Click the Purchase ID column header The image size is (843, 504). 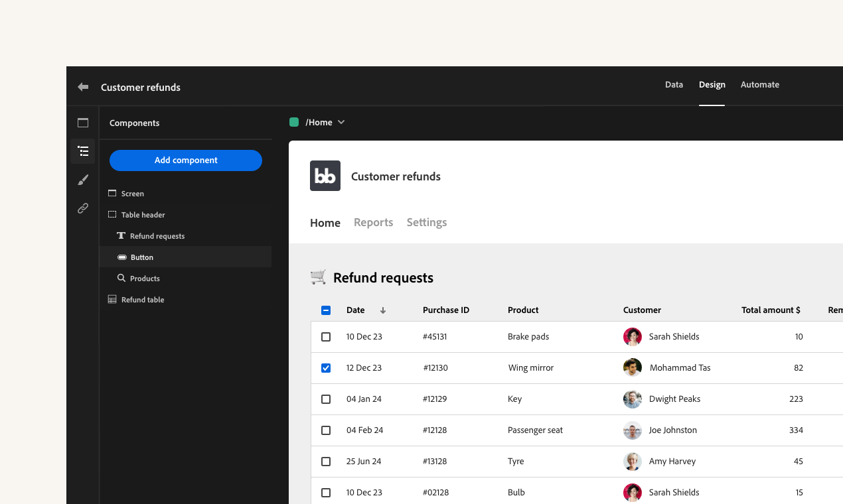tap(446, 310)
